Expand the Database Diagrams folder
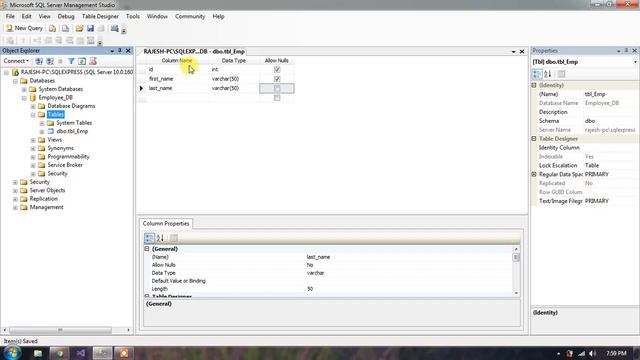 (33, 106)
